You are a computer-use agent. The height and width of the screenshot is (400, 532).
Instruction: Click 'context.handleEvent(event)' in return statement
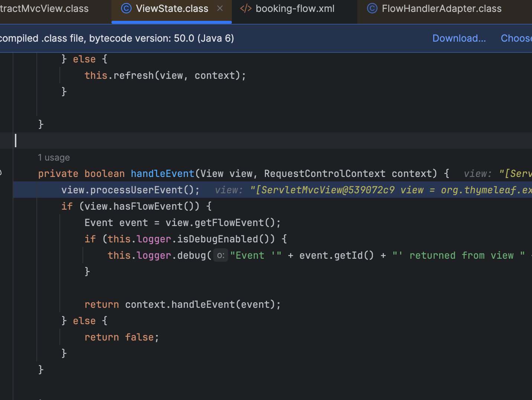[x=200, y=304]
